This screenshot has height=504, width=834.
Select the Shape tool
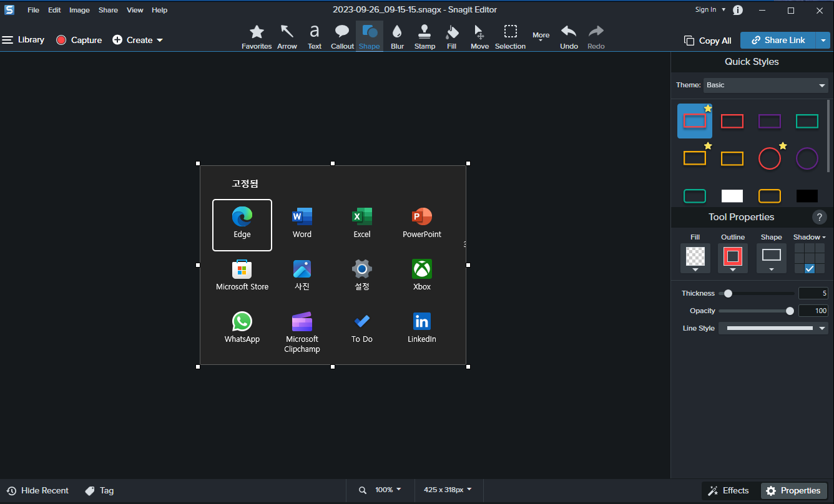(x=370, y=37)
